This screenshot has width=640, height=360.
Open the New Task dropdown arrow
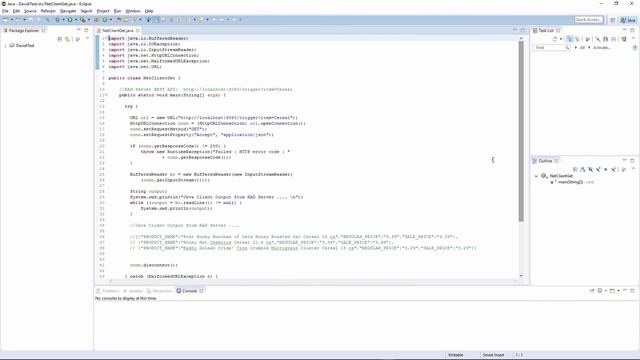[561, 39]
